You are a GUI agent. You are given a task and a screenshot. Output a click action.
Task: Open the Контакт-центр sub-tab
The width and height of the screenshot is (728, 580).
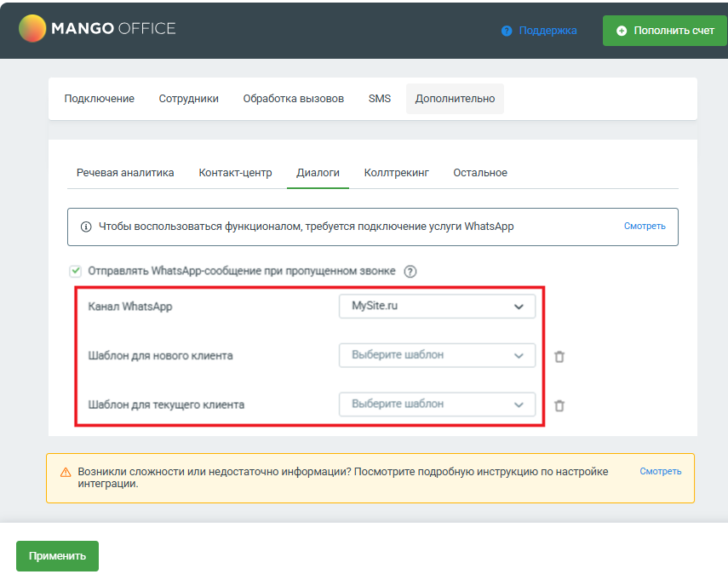click(x=235, y=173)
